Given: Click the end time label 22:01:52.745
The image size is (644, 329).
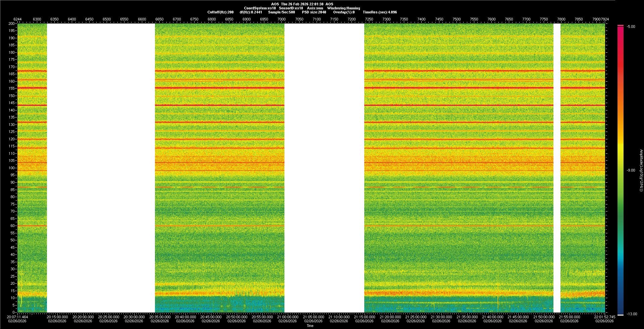Looking at the screenshot, I should pyautogui.click(x=604, y=317).
